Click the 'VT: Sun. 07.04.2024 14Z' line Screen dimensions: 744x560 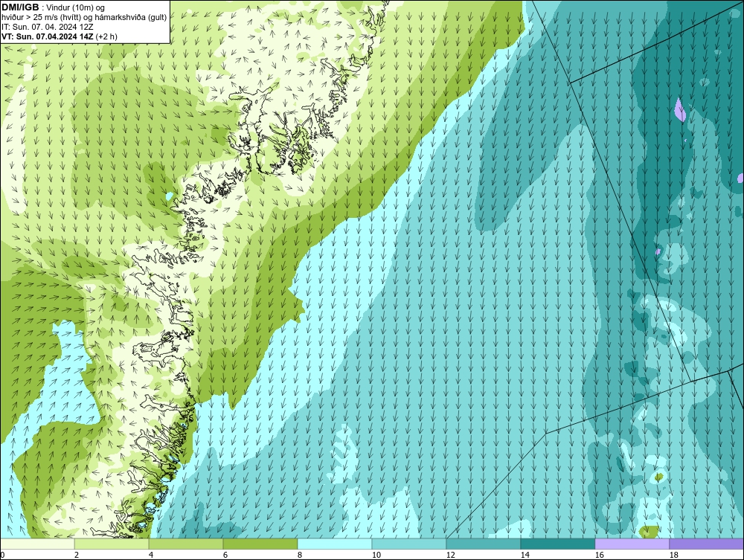coord(48,36)
